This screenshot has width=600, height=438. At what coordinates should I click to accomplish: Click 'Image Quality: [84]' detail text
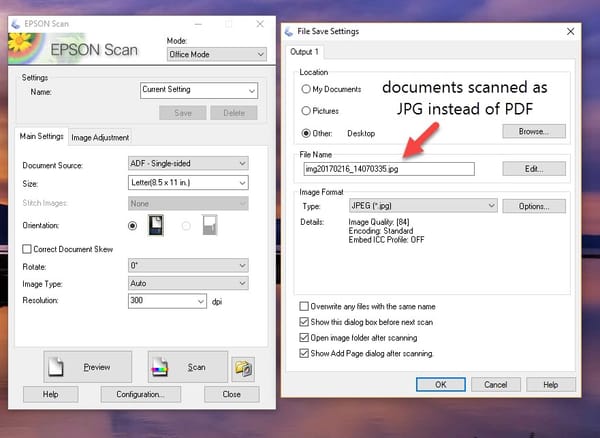[x=379, y=222]
